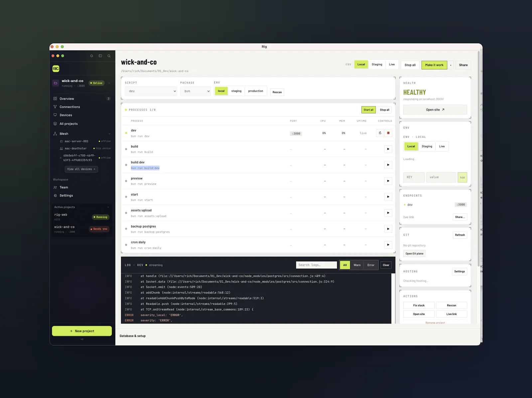
Task: Run cron:daily process play button
Action: coord(388,245)
